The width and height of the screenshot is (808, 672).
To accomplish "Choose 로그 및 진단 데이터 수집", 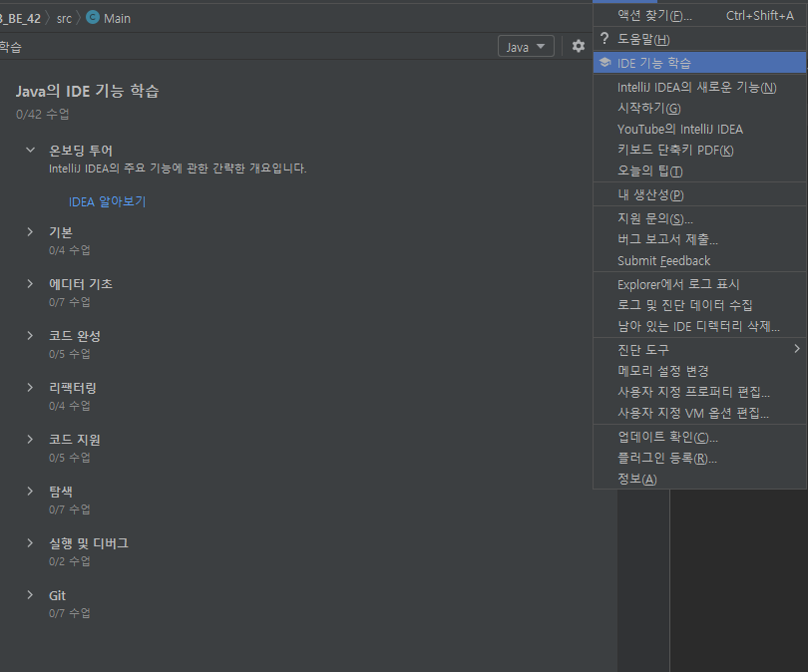I will tap(700, 305).
